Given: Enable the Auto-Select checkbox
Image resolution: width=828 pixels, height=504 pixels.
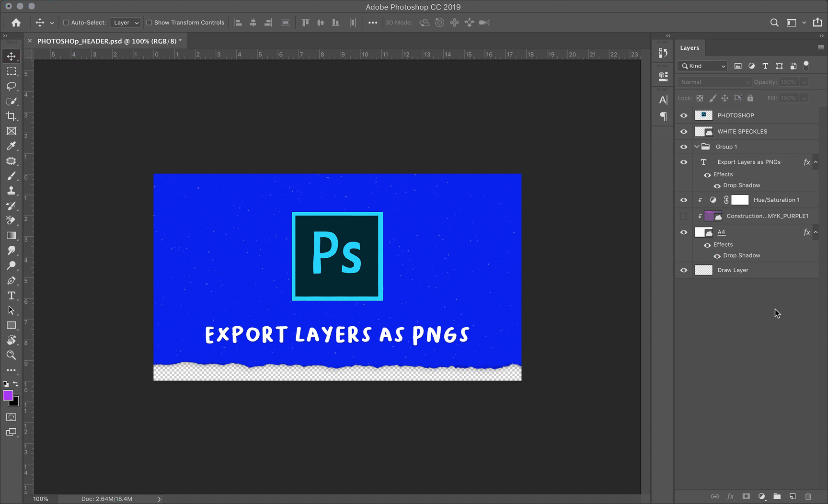Looking at the screenshot, I should point(66,23).
